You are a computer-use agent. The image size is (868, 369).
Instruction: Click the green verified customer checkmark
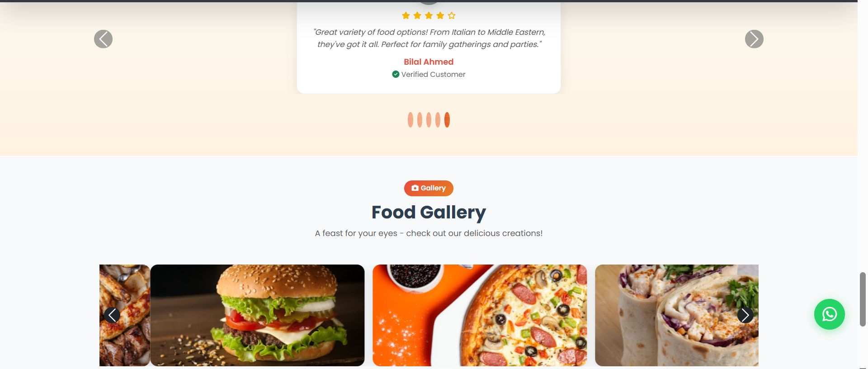396,74
